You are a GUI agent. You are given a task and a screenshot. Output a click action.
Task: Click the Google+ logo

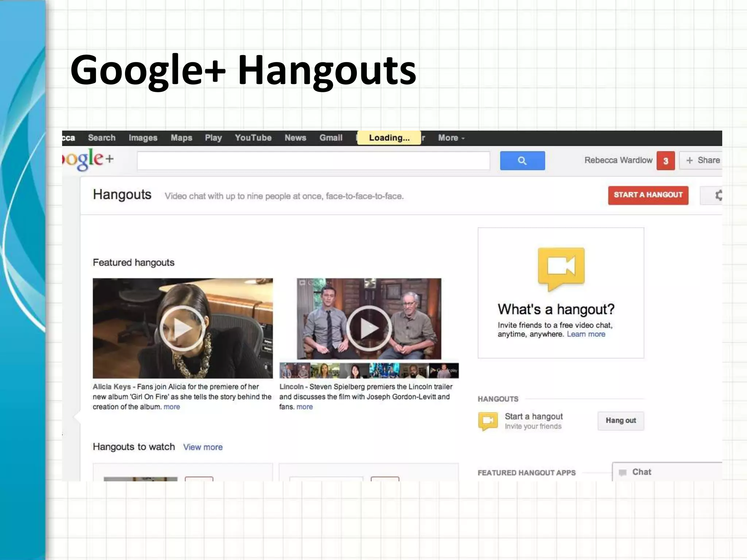tap(88, 159)
